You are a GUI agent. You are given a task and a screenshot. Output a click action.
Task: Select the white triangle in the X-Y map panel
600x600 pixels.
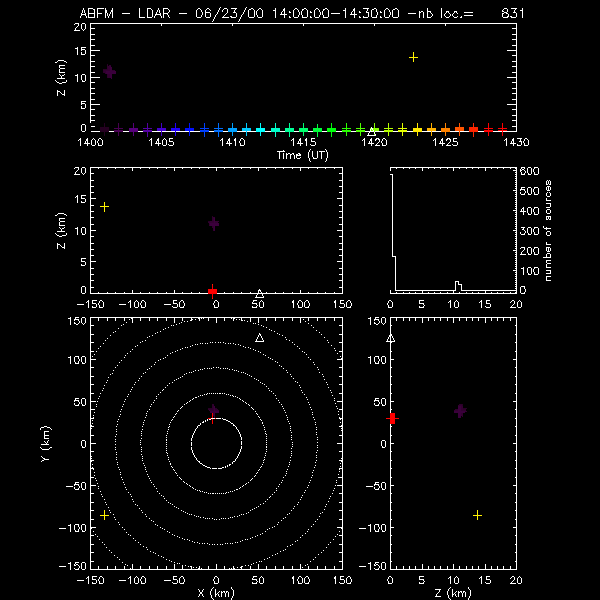pyautogui.click(x=259, y=338)
